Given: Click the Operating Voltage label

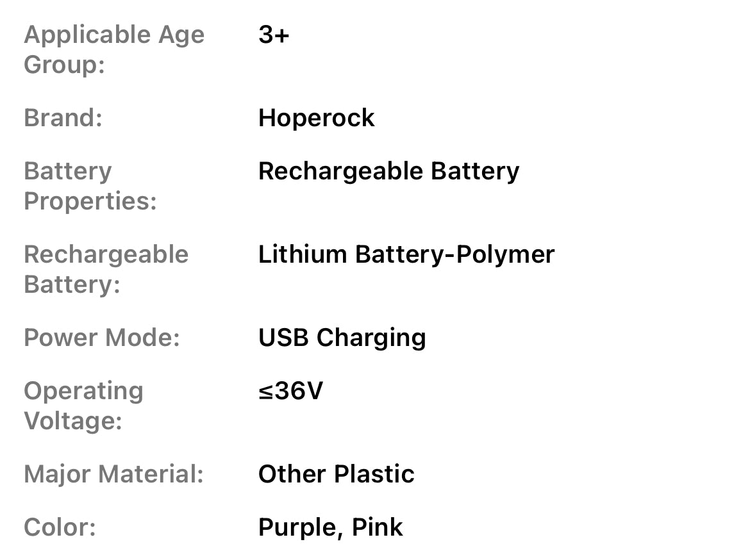Looking at the screenshot, I should [x=83, y=406].
